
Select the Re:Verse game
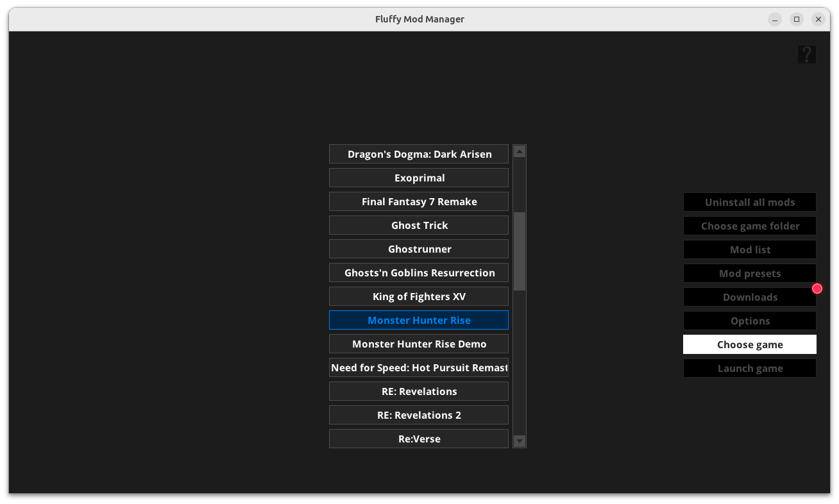[419, 439]
